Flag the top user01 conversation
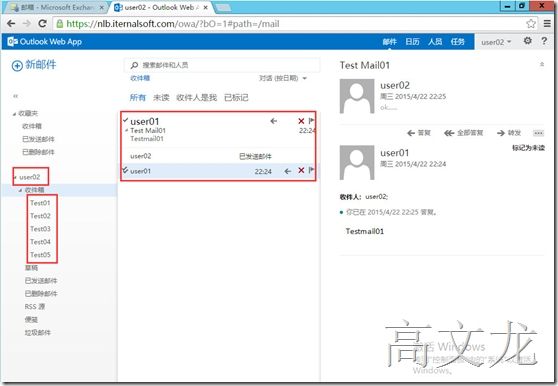 [311, 121]
